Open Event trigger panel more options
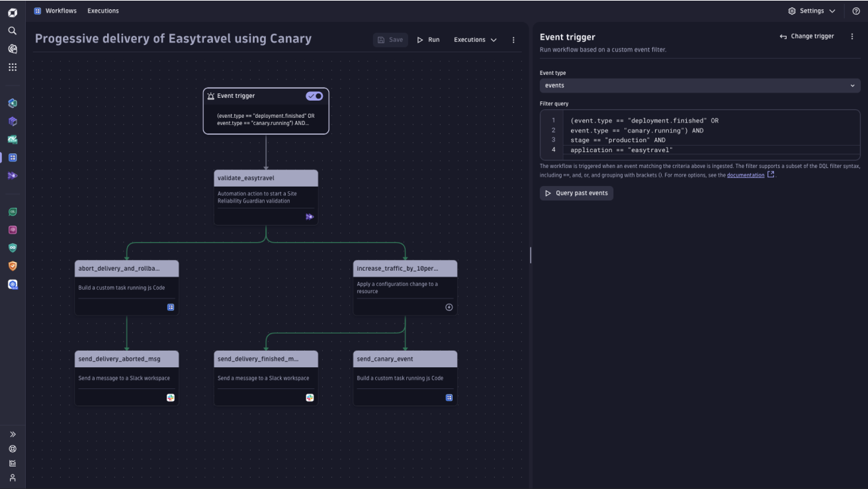Screen dimensions: 868x489 point(852,36)
